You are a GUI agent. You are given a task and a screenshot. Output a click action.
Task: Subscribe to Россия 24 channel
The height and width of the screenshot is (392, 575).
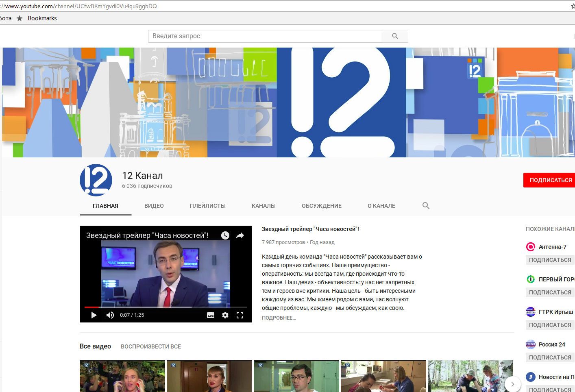(550, 357)
